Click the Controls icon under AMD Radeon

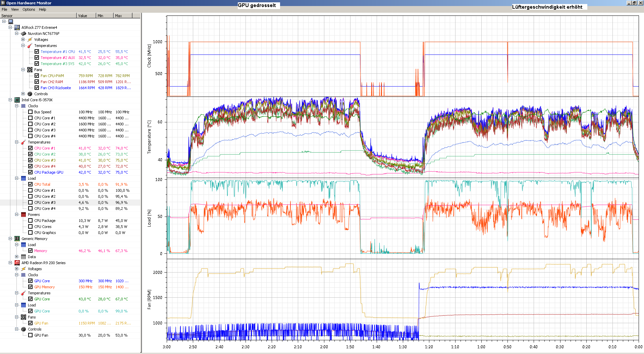(x=23, y=329)
